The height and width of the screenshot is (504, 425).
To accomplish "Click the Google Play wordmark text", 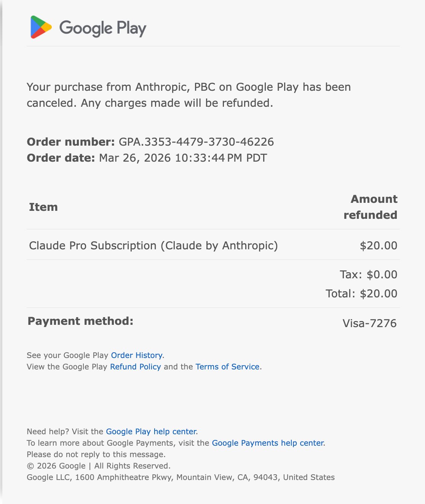I will pyautogui.click(x=103, y=28).
